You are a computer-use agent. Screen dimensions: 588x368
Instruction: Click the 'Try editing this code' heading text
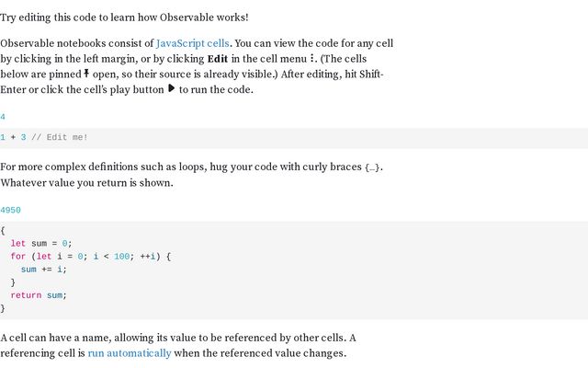(x=124, y=17)
